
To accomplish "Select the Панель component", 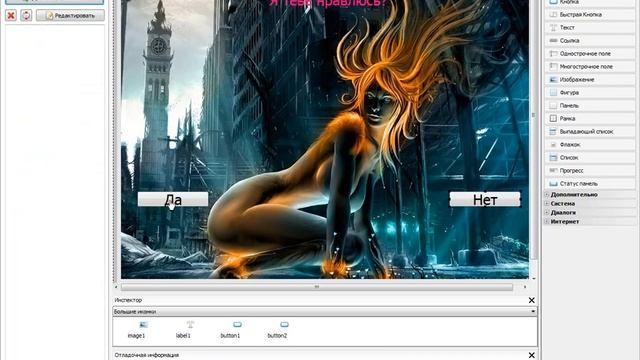I will point(589,106).
